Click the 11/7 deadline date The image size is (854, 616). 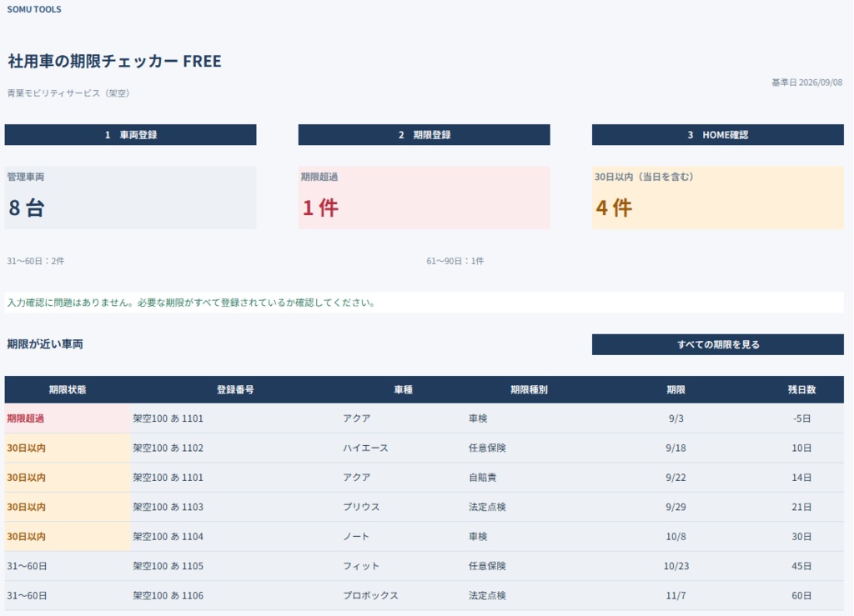pos(676,595)
